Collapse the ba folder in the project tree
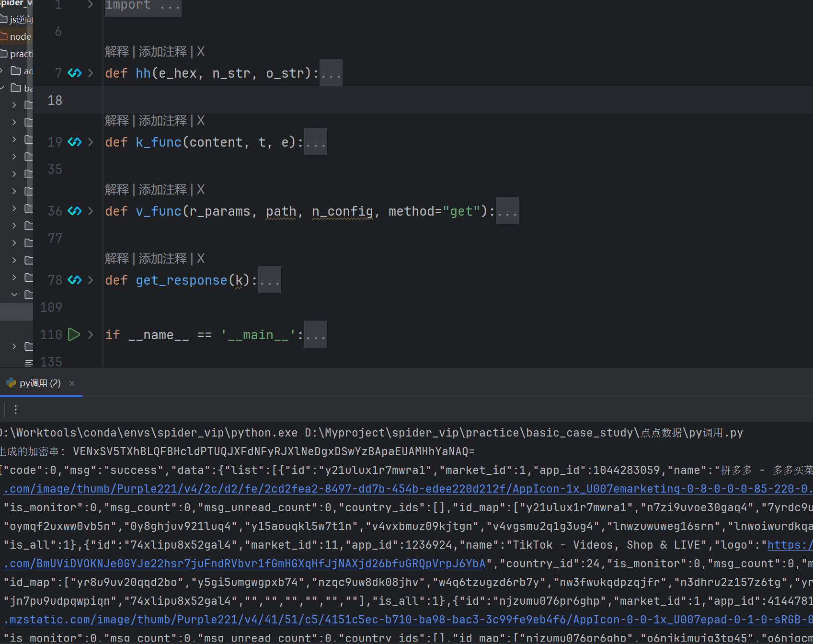This screenshot has height=644, width=813. (x=2, y=88)
